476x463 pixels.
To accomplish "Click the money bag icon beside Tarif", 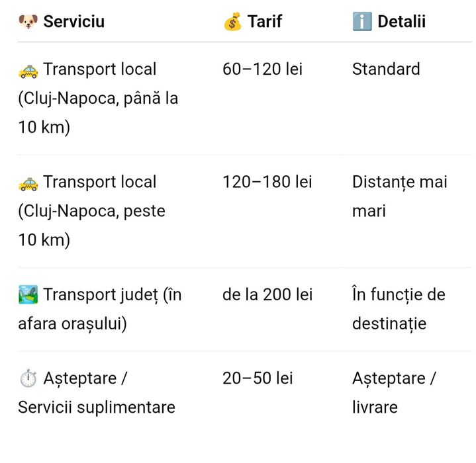I will pyautogui.click(x=232, y=22).
